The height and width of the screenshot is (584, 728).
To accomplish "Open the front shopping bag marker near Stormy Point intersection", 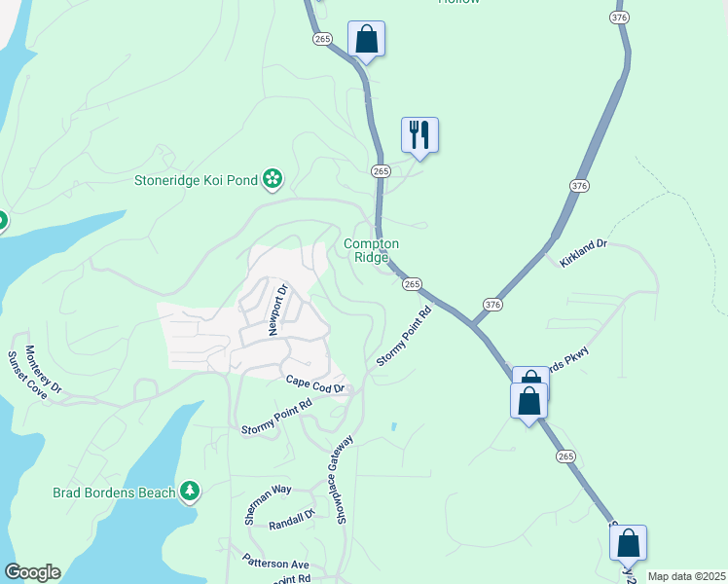I will (x=528, y=404).
